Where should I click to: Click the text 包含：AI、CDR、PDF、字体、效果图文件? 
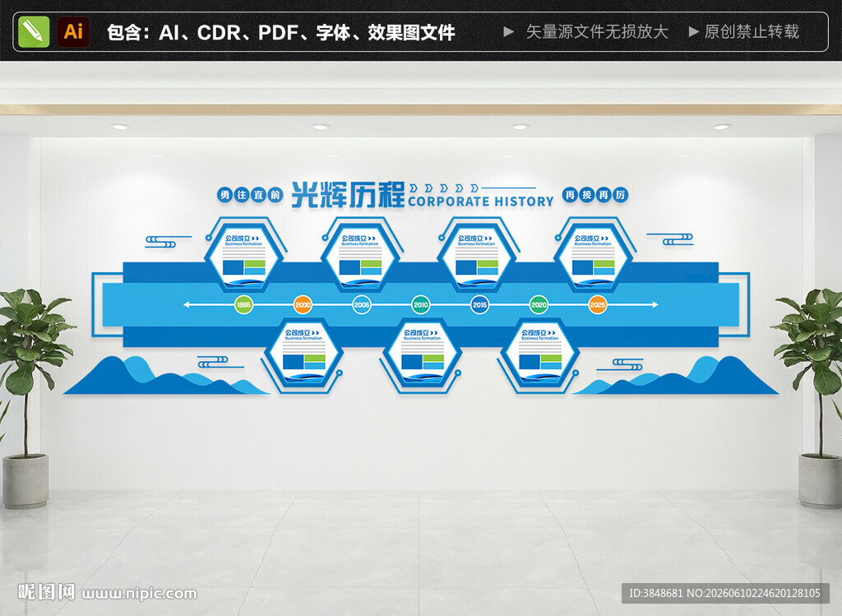[x=281, y=32]
